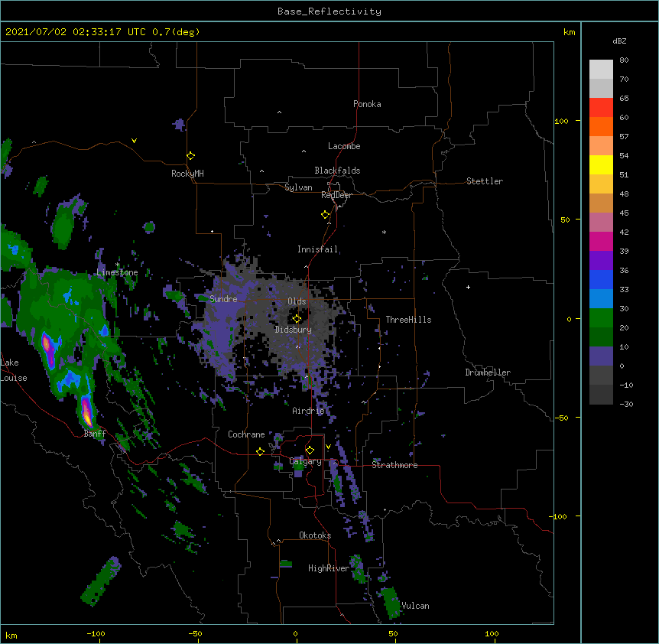Click the Cochrane label
659x644 pixels.
coord(246,434)
